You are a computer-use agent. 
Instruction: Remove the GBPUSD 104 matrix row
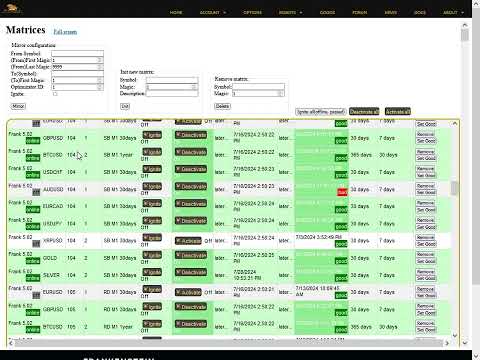(425, 134)
